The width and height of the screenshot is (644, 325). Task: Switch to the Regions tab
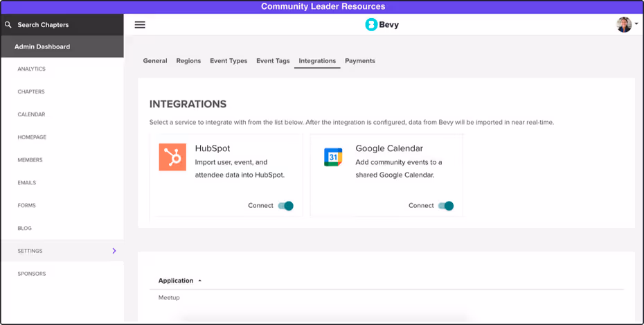pyautogui.click(x=188, y=61)
